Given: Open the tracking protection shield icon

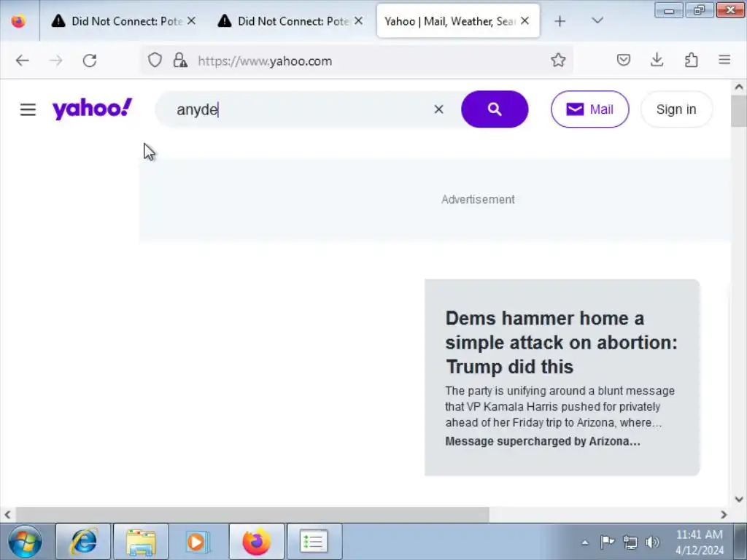Looking at the screenshot, I should (155, 60).
